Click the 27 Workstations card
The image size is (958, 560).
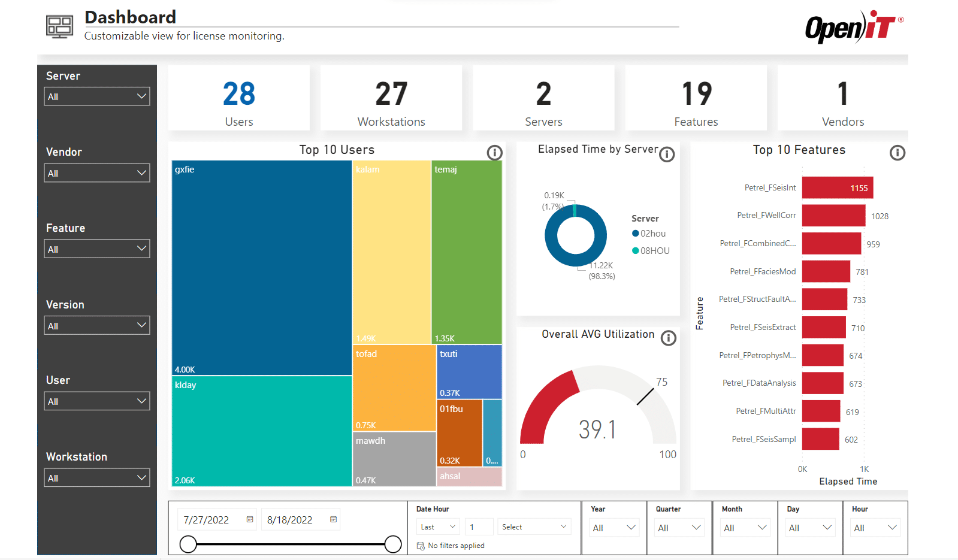391,98
